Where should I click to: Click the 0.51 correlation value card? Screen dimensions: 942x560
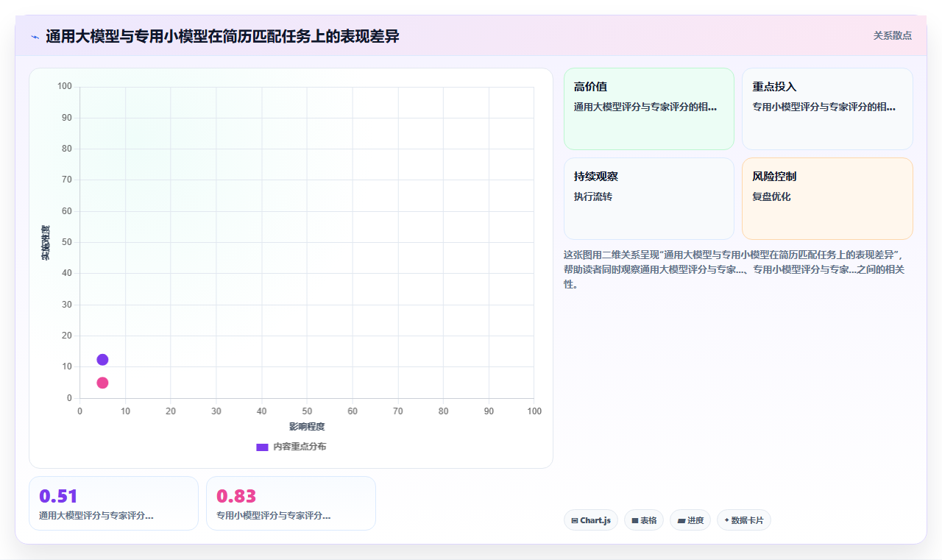point(113,503)
